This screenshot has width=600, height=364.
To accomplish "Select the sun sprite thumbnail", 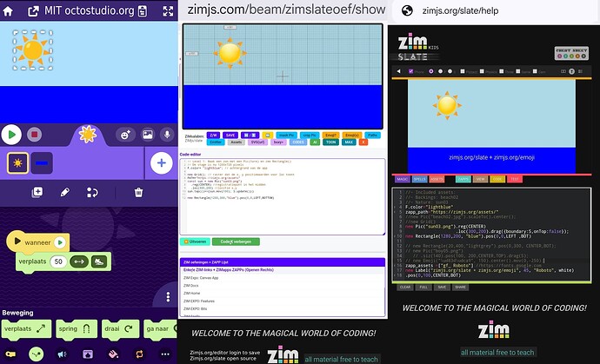I will (17, 162).
